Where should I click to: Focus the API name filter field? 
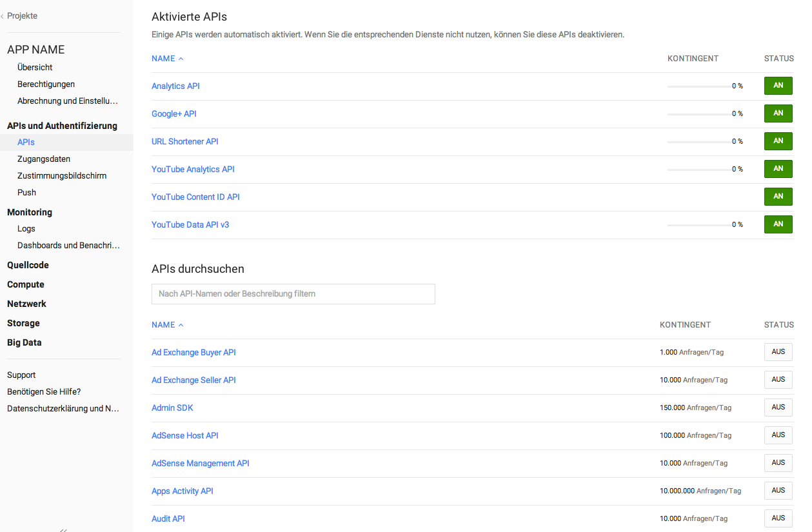pos(293,294)
